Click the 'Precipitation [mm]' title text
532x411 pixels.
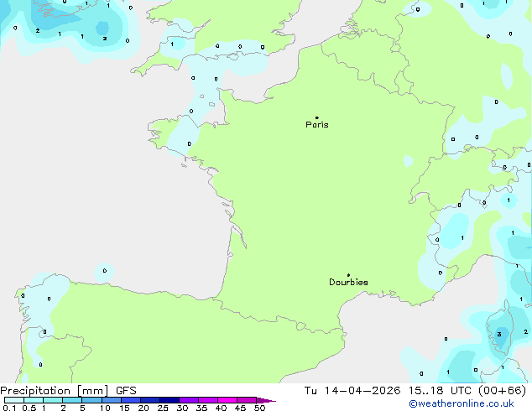point(55,391)
